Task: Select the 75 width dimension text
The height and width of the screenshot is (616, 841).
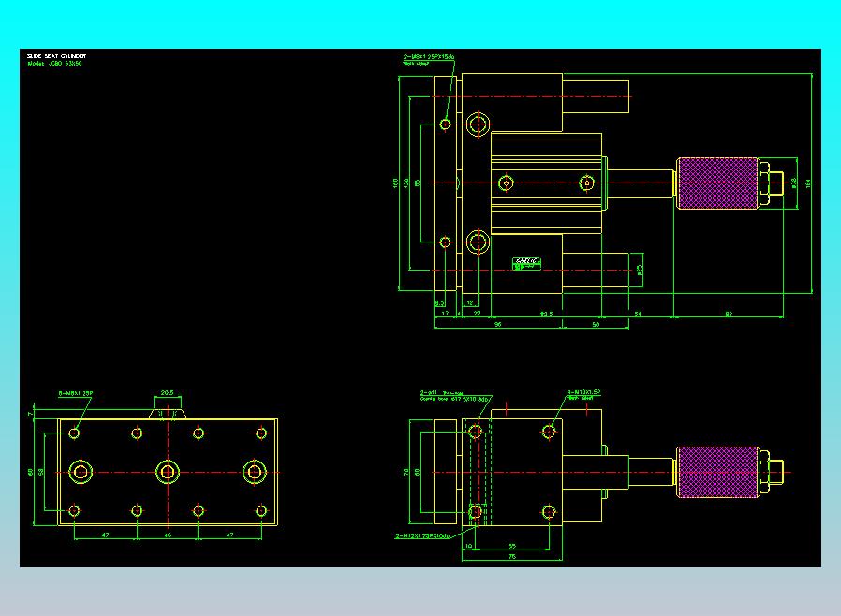Action: 511,557
